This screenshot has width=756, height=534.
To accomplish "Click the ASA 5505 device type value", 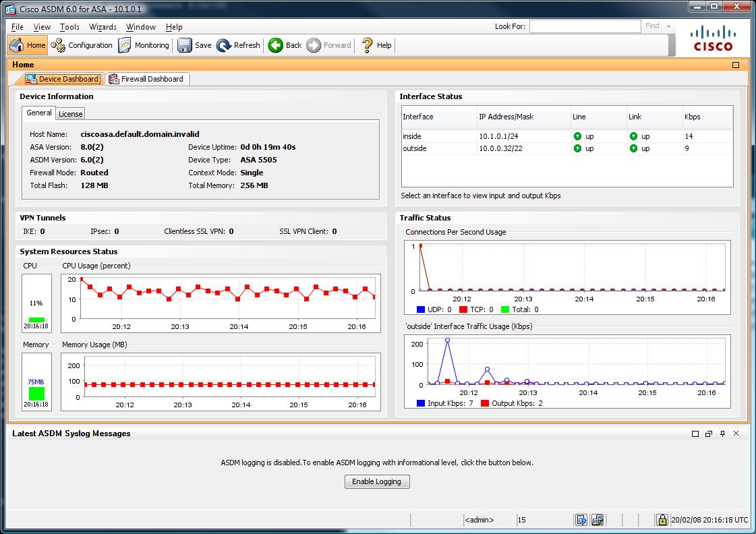I will pos(258,160).
